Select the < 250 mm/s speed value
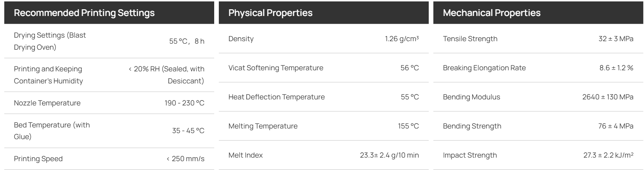644x175 pixels. click(x=185, y=159)
